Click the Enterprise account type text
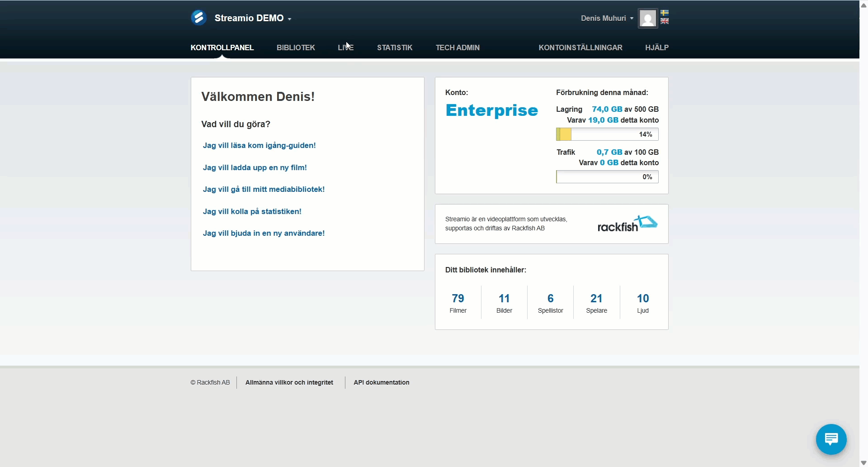 click(491, 110)
